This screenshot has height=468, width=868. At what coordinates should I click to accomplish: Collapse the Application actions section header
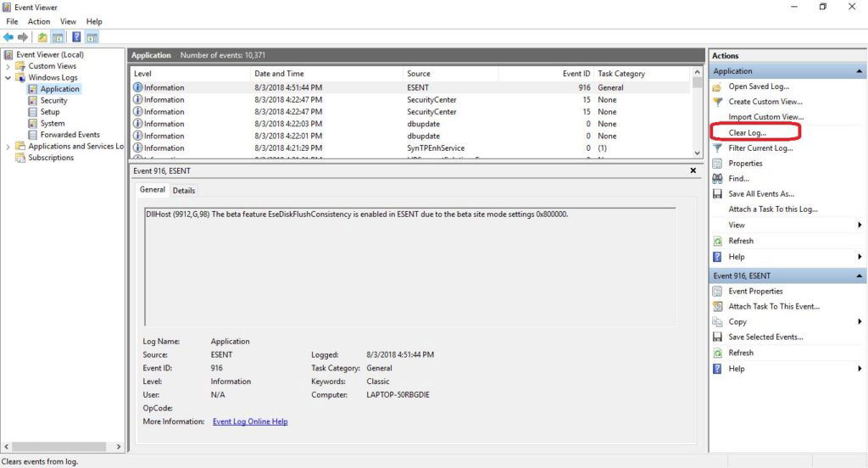point(860,71)
